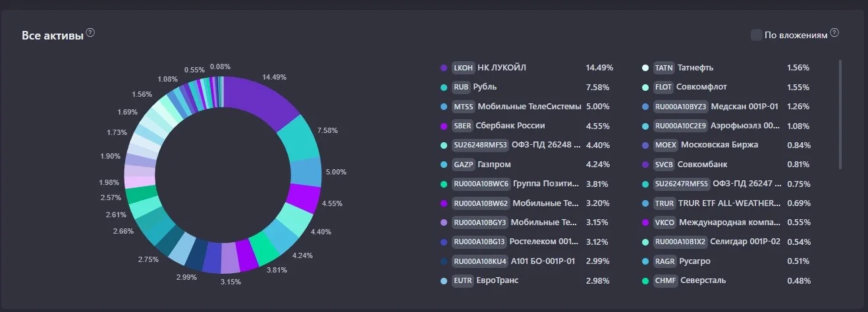The width and height of the screenshot is (868, 312).
Task: Click the SVCB ticker badge
Action: click(x=665, y=165)
